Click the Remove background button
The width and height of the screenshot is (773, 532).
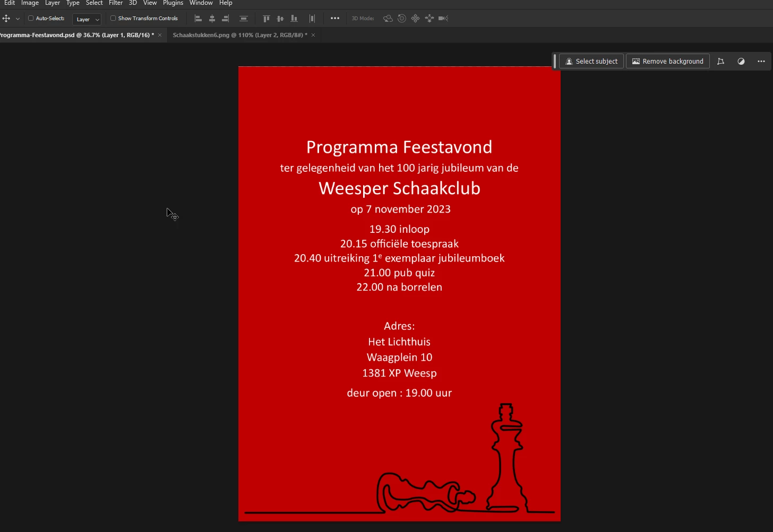[668, 61]
